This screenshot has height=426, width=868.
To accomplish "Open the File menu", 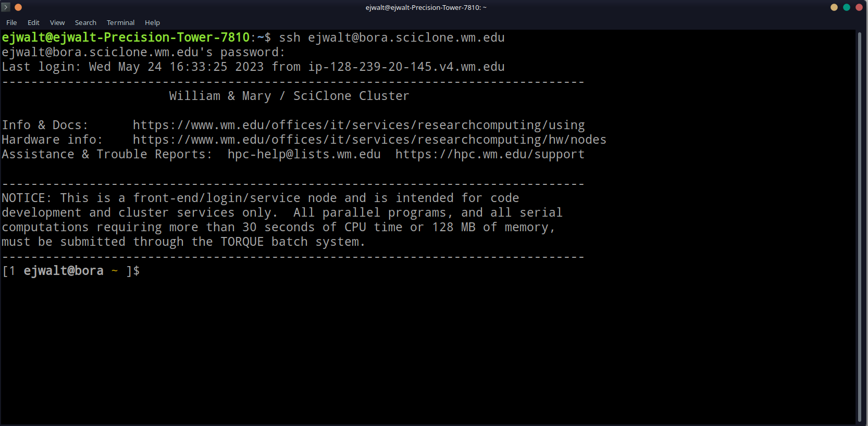I will pos(11,23).
